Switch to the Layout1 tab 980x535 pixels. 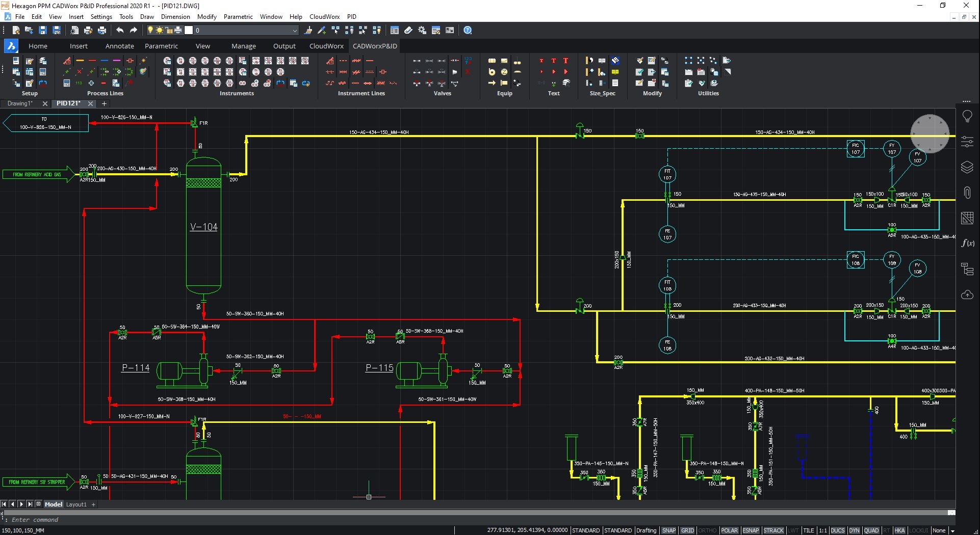pyautogui.click(x=76, y=504)
